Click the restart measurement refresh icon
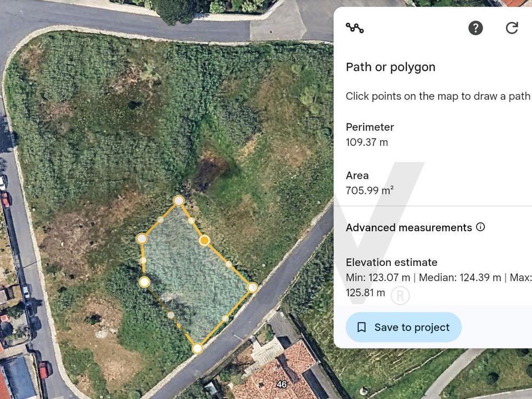The width and height of the screenshot is (532, 399). point(512,28)
